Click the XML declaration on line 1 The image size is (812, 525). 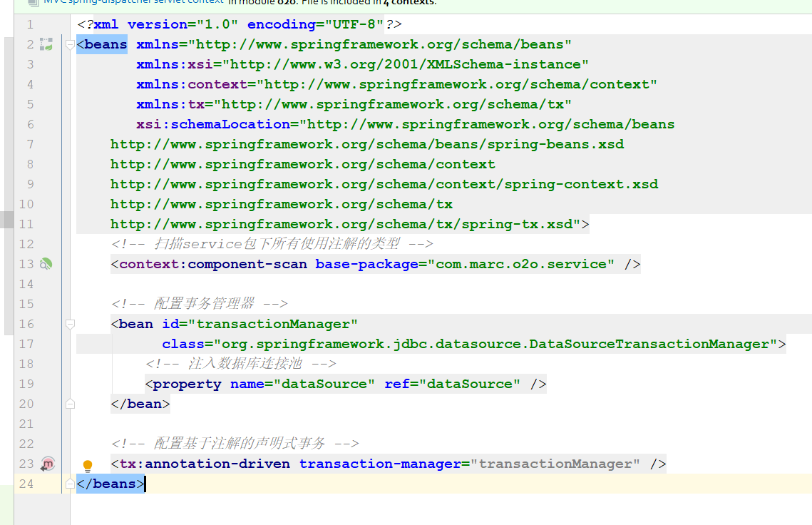[x=240, y=24]
